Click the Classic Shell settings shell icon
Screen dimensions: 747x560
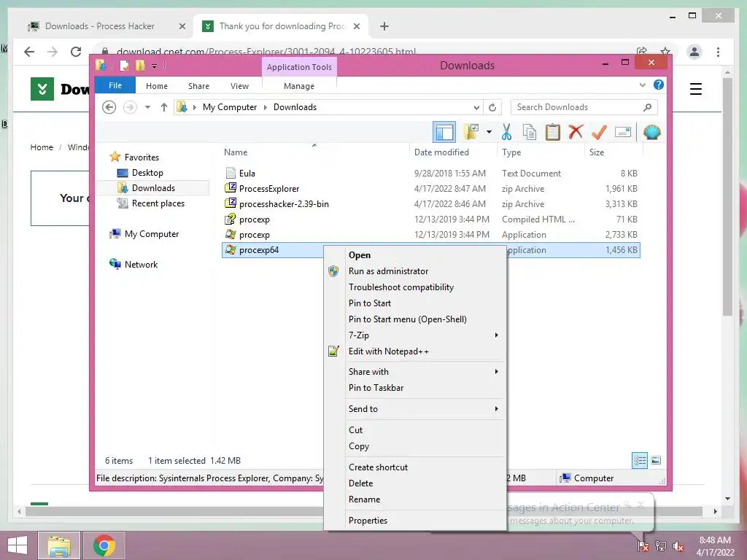tap(651, 133)
